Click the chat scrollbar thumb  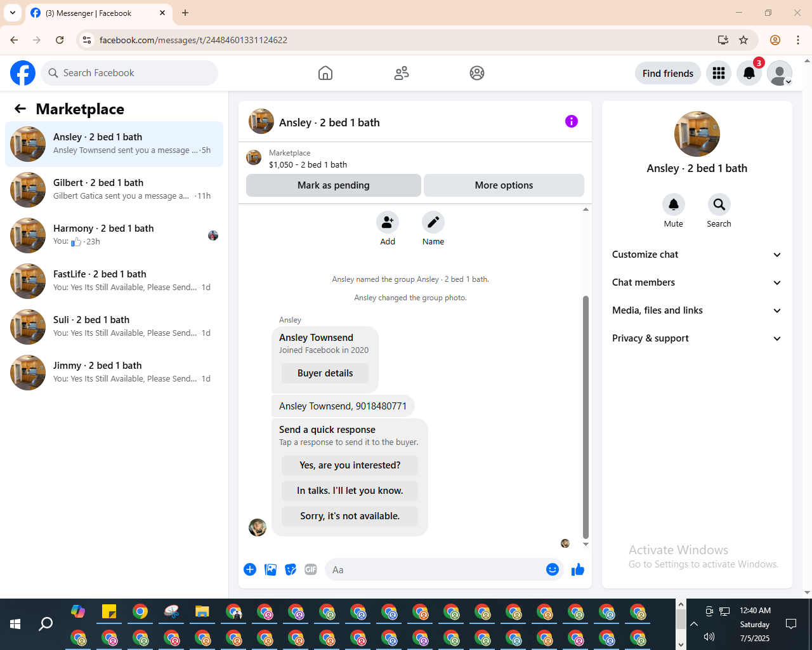tap(586, 416)
